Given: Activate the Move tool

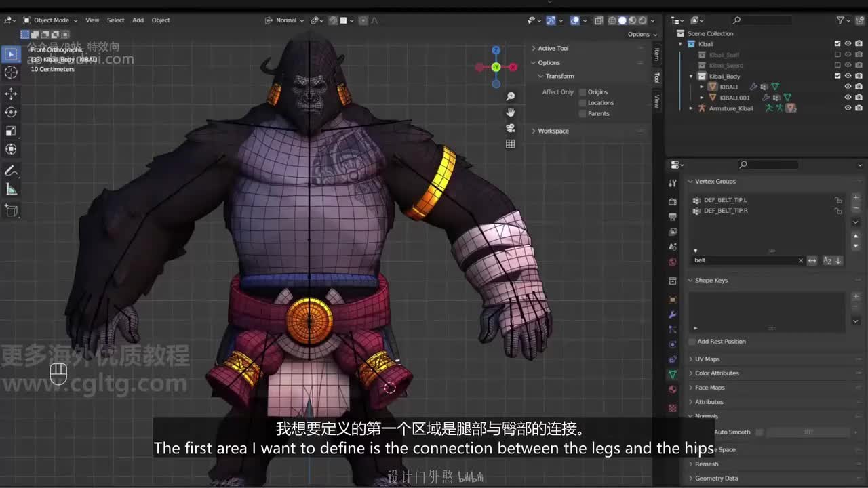Looking at the screenshot, I should tap(11, 94).
